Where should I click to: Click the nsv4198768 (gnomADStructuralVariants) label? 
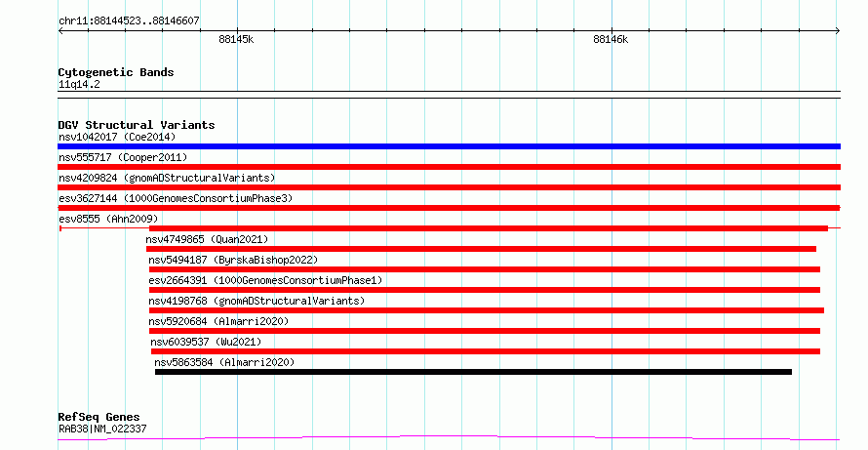pos(256,301)
